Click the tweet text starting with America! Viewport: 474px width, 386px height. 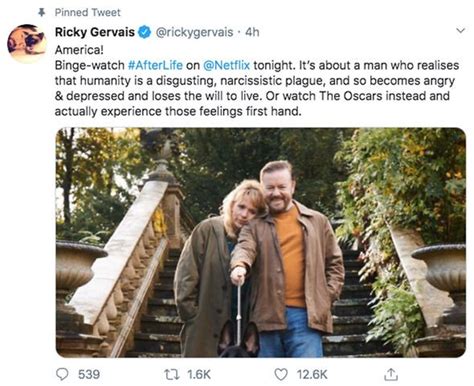257,81
